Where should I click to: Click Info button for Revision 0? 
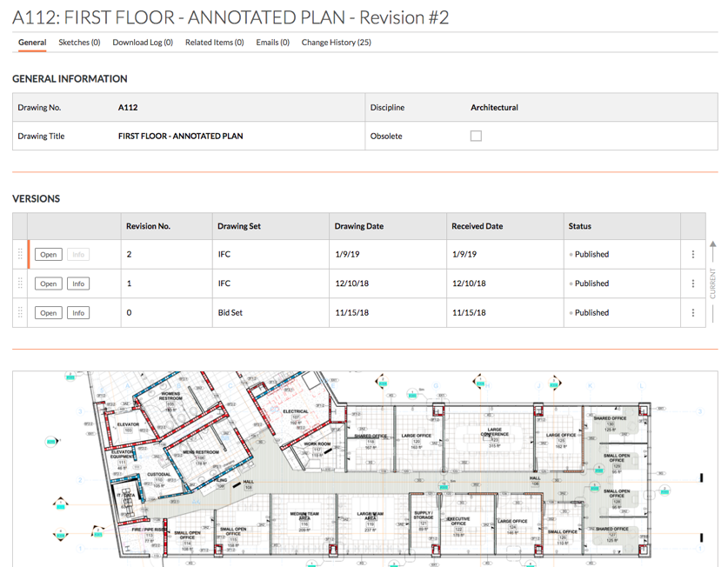[78, 313]
